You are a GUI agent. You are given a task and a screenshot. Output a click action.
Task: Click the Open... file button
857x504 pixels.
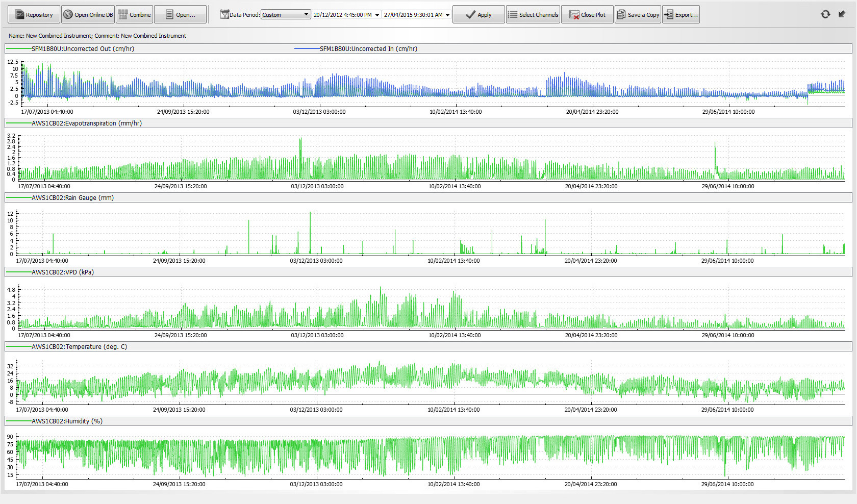pyautogui.click(x=180, y=15)
